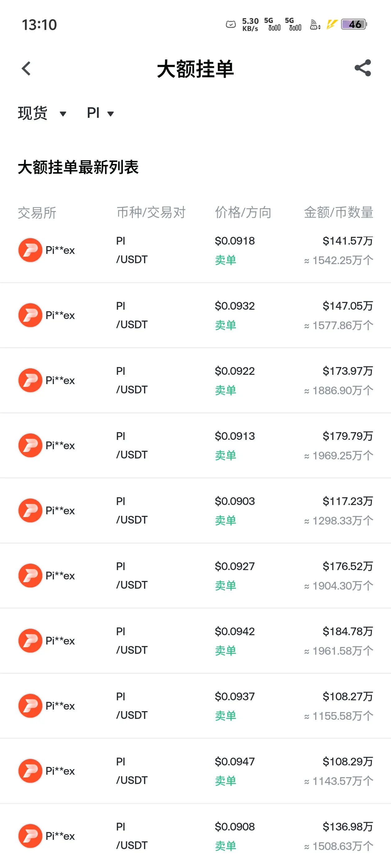391x868 pixels.
Task: Tap the 金额/币数量 column header
Action: (x=338, y=212)
